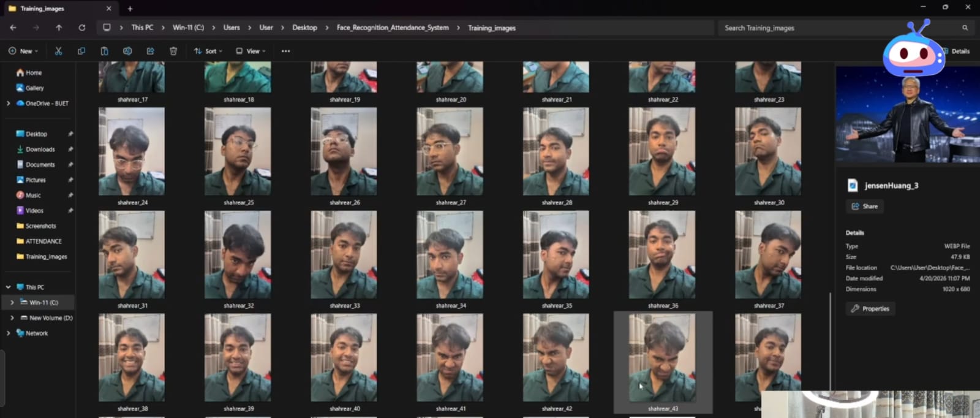Delete with the trash bin icon
Viewport: 980px width, 418px height.
173,51
